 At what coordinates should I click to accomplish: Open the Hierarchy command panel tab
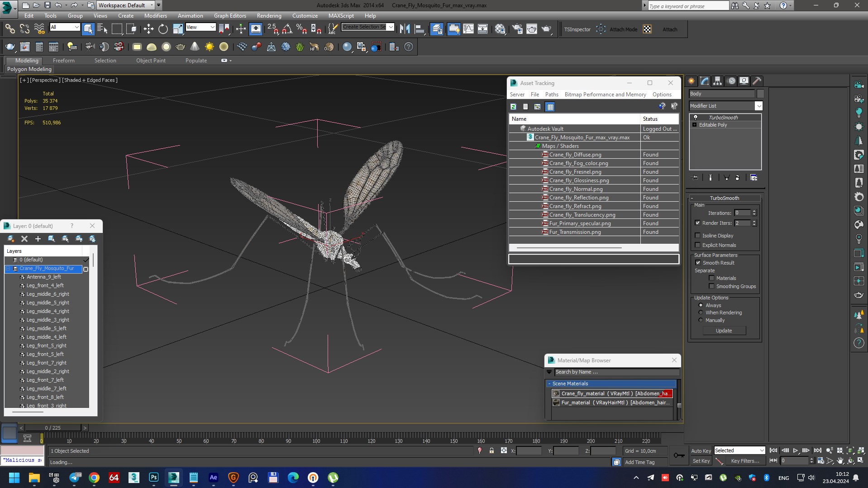tap(718, 81)
